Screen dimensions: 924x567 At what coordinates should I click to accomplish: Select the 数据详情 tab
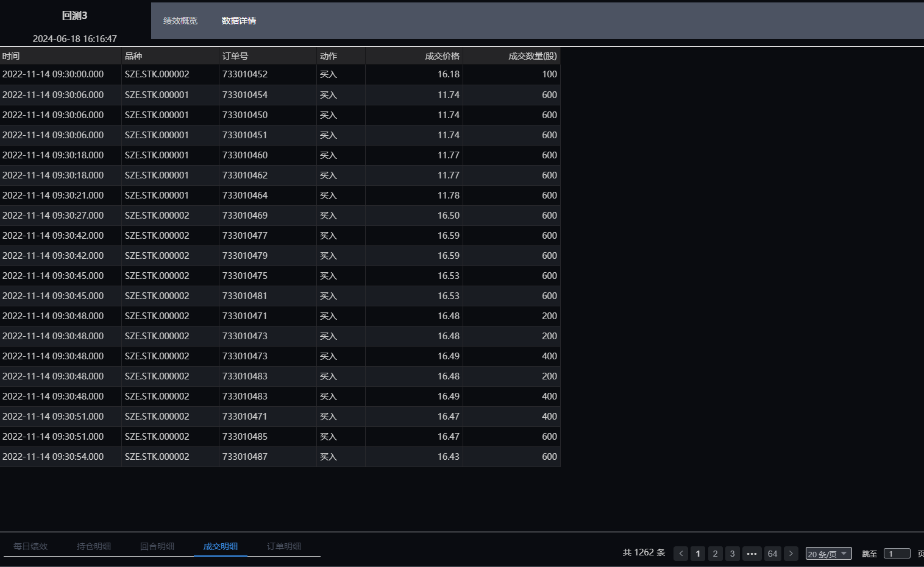click(239, 21)
